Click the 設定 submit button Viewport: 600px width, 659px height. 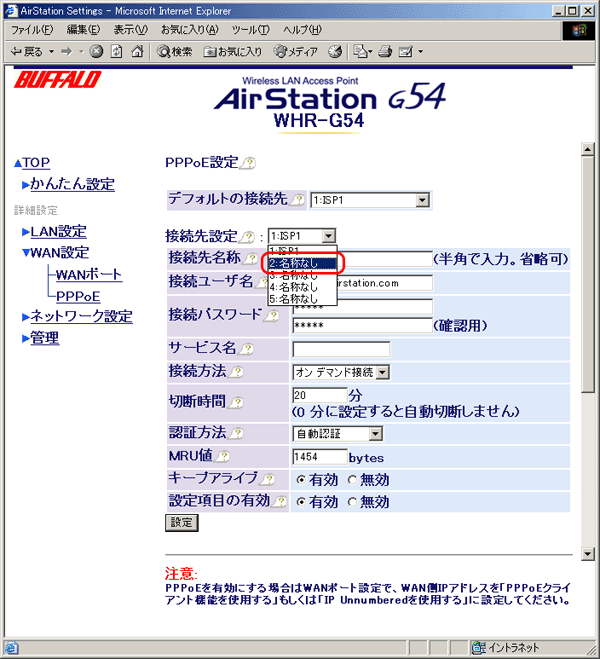click(181, 523)
